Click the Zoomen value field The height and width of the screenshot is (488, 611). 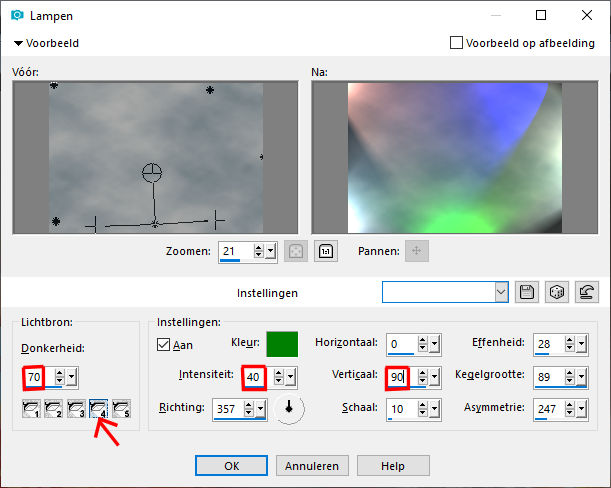[x=236, y=251]
